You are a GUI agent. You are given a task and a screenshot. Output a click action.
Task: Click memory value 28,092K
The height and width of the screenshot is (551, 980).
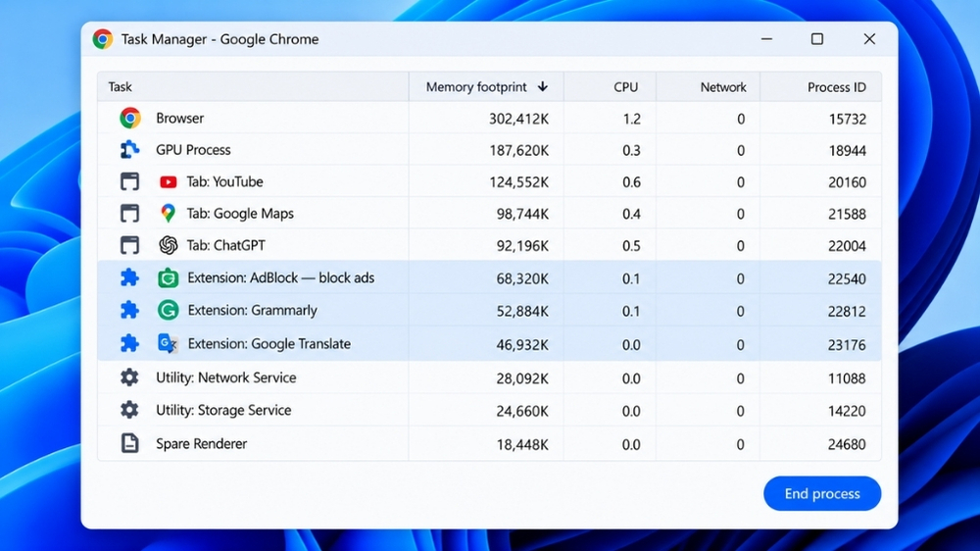[522, 378]
